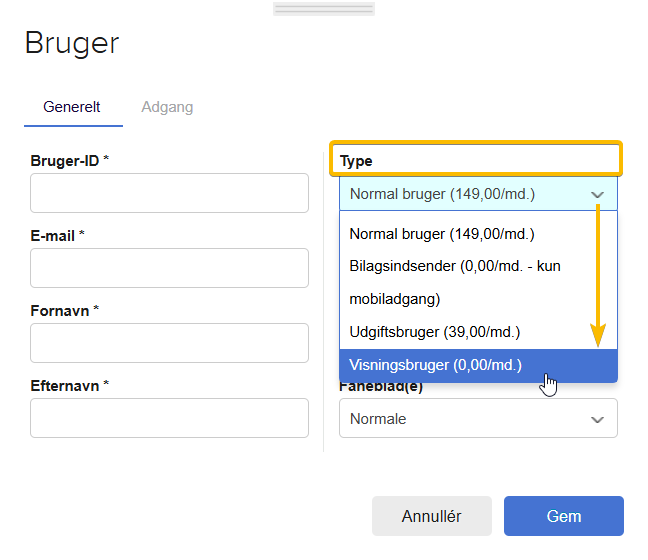Image resolution: width=648 pixels, height=560 pixels.
Task: Click the Annullér button
Action: point(431,516)
